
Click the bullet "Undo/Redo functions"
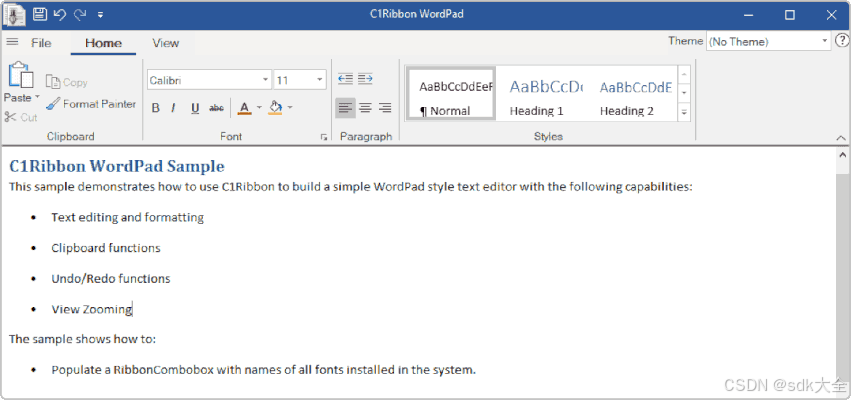click(111, 278)
